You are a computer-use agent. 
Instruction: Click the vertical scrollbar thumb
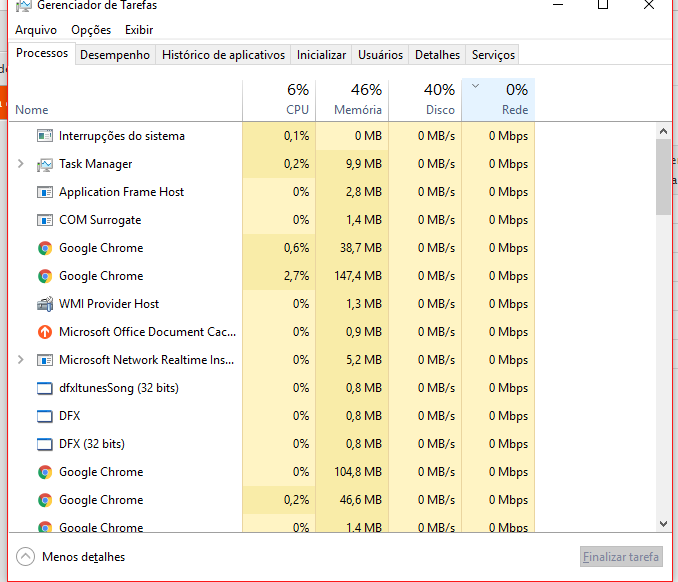point(663,177)
